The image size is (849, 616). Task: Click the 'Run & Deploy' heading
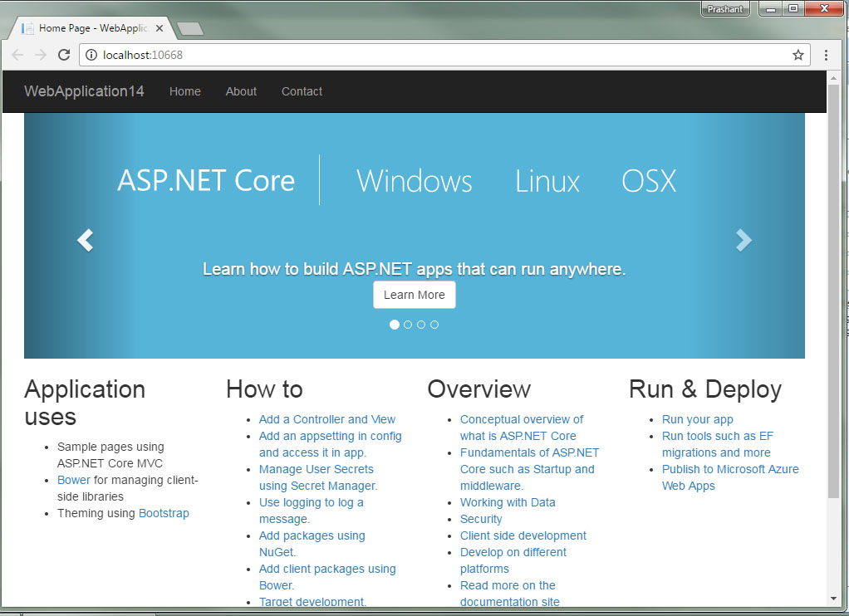705,389
